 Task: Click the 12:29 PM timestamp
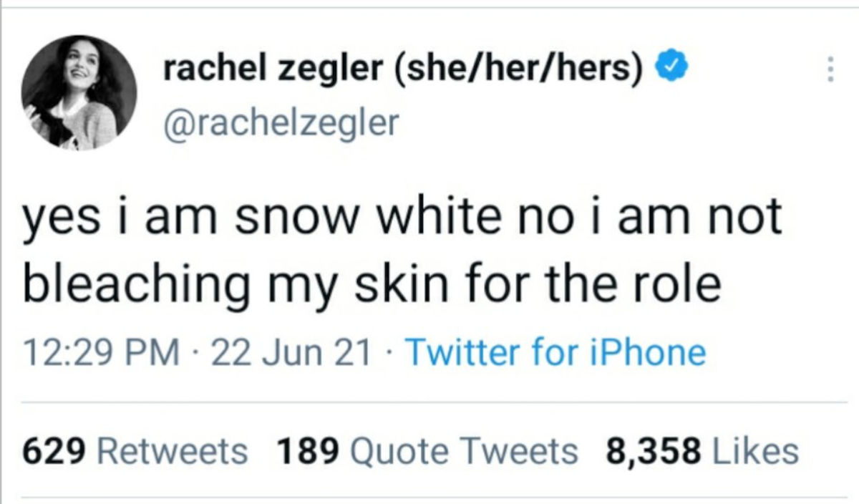click(x=100, y=352)
